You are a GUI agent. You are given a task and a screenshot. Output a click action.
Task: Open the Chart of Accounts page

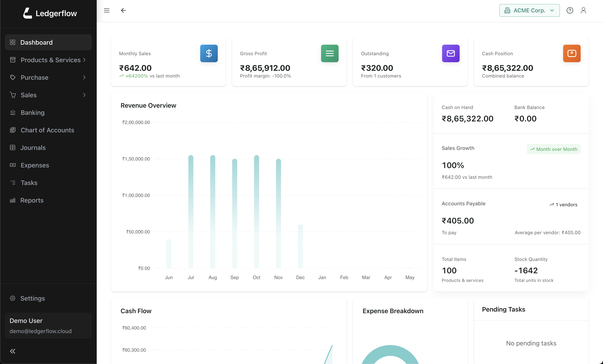point(47,130)
